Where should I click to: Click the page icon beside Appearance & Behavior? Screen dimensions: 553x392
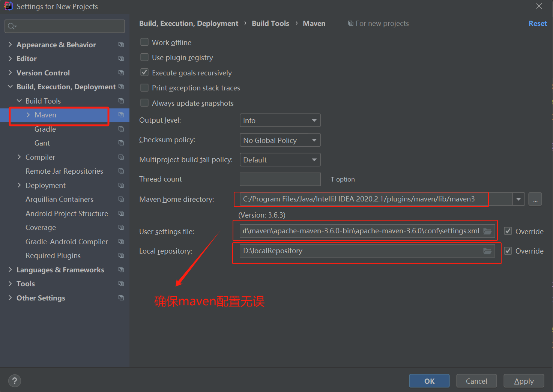point(121,44)
